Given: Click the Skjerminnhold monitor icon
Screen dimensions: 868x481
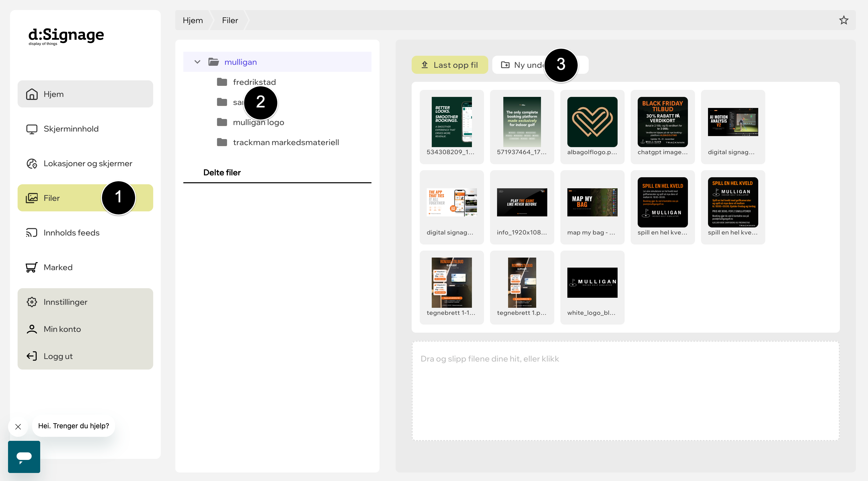Looking at the screenshot, I should point(32,129).
